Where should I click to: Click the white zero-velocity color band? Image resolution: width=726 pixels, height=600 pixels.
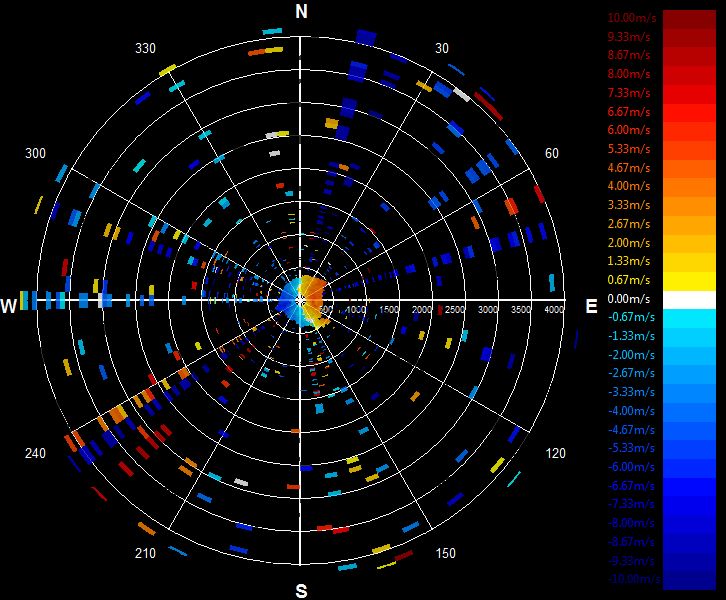(689, 300)
